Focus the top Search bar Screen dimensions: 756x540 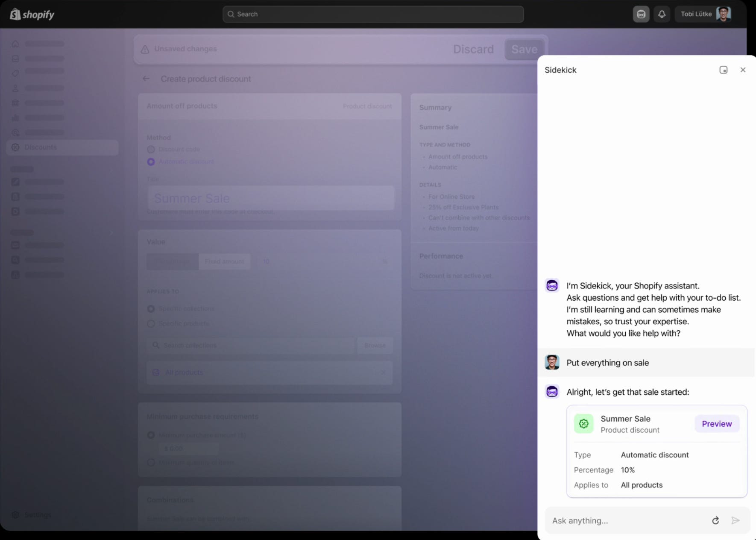pos(373,14)
